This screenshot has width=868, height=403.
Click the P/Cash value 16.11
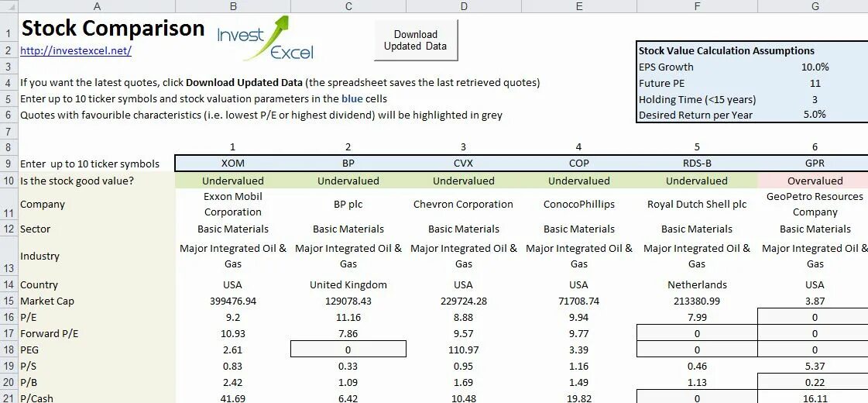[815, 398]
